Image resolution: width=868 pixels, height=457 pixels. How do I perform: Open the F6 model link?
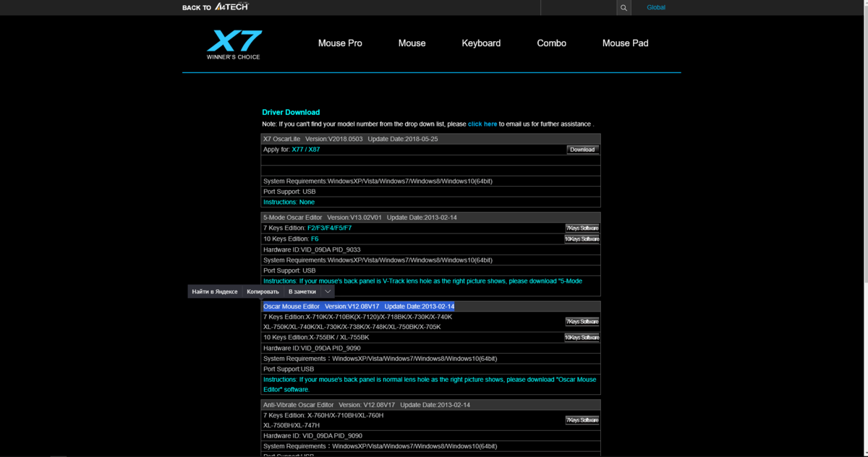pos(315,239)
